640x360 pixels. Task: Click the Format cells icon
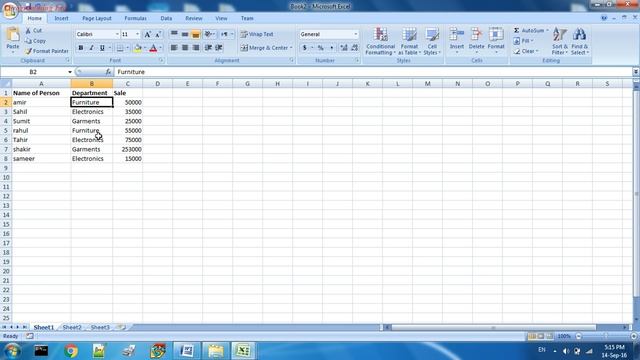(496, 35)
